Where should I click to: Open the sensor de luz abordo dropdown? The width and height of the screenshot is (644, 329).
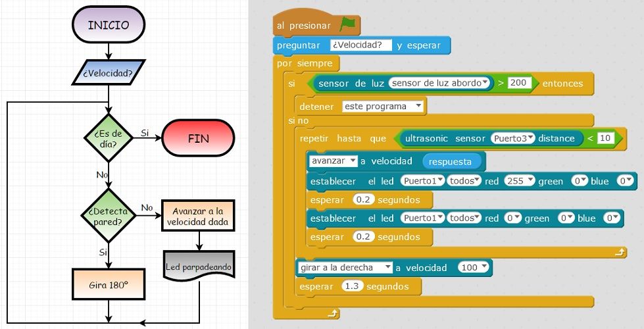click(441, 84)
